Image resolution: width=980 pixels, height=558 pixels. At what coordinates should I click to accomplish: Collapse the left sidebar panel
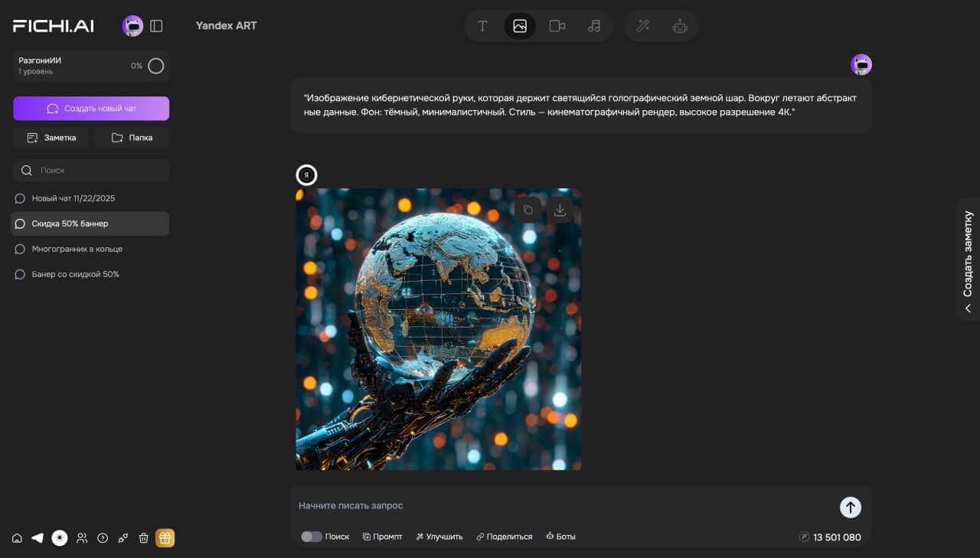click(156, 26)
